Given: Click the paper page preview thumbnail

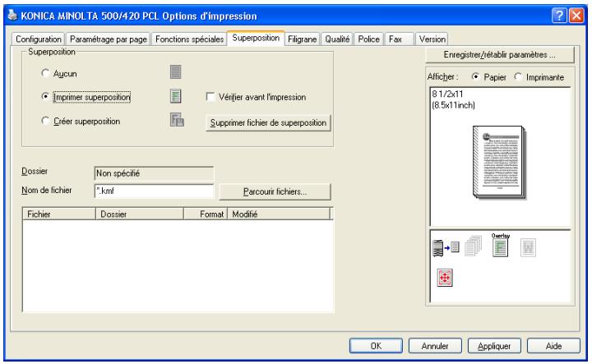Looking at the screenshot, I should point(500,162).
